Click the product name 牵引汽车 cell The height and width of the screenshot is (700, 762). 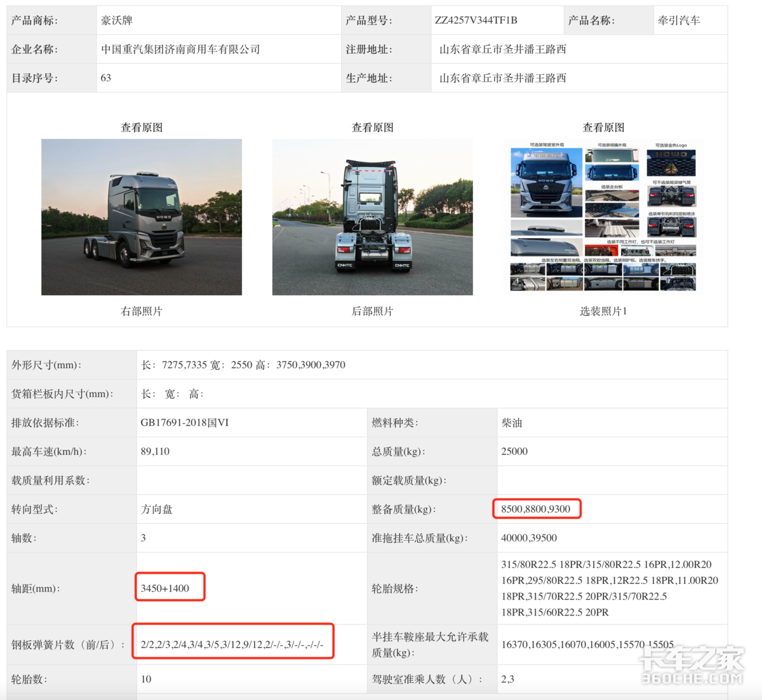[690, 20]
